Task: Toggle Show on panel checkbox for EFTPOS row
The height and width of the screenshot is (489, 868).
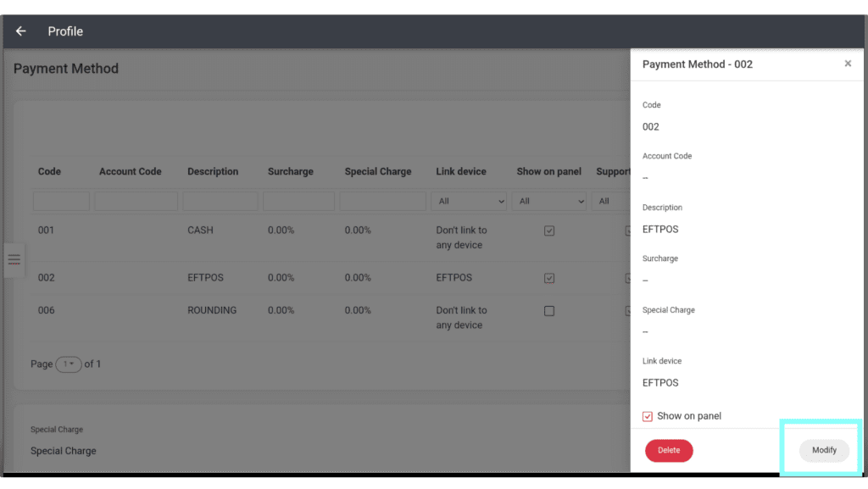Action: (549, 278)
